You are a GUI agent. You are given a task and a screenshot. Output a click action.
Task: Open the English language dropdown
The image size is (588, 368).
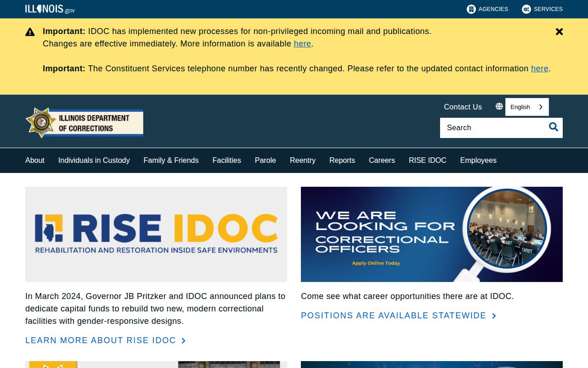(527, 107)
